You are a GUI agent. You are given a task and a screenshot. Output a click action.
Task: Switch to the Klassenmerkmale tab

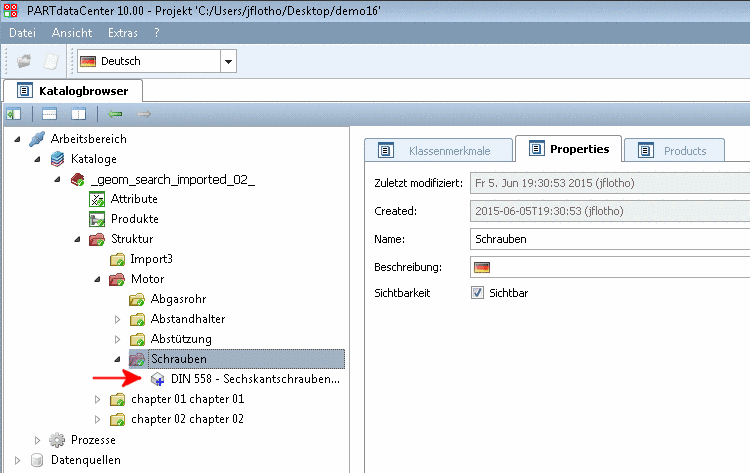[x=439, y=151]
